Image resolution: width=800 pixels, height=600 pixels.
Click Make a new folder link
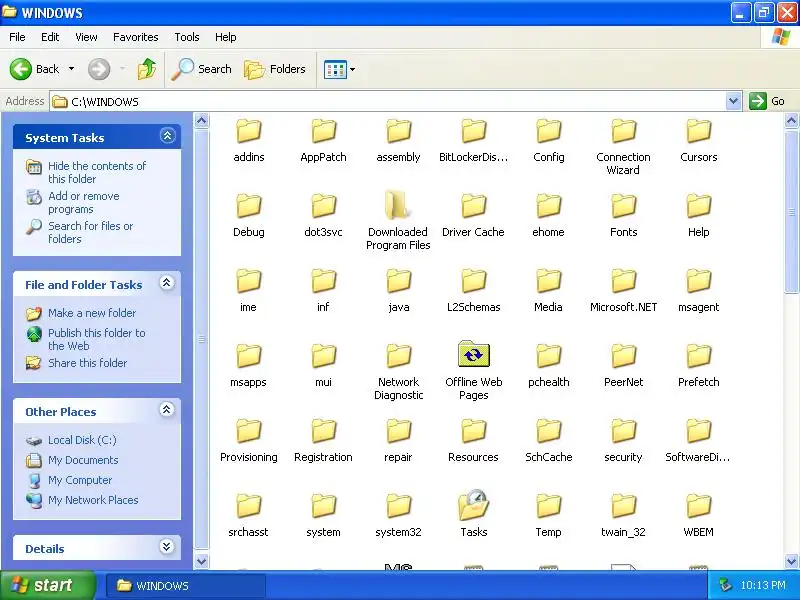pyautogui.click(x=92, y=313)
